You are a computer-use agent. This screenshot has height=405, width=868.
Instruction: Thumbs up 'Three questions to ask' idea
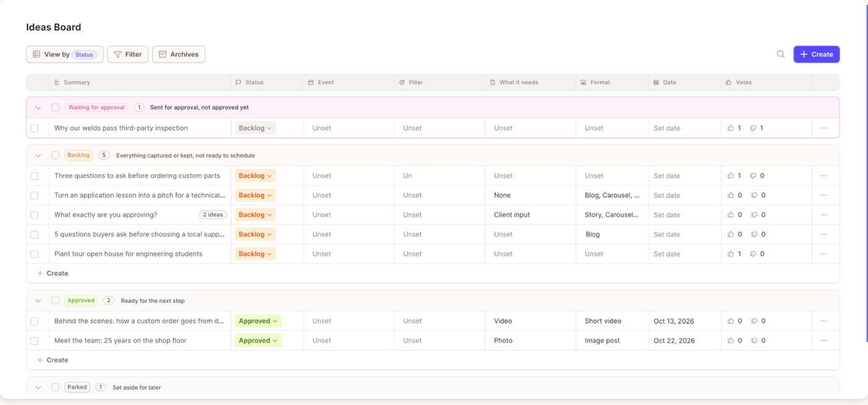(x=731, y=176)
